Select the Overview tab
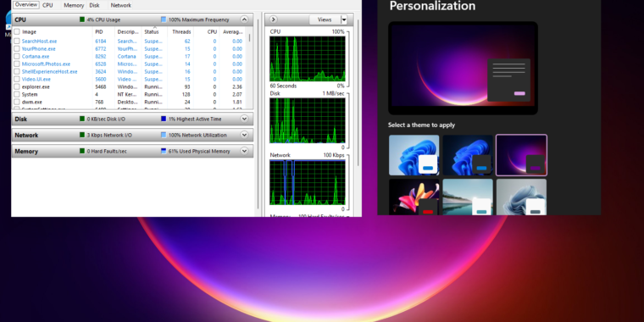Screen dimensions: 644x322 pos(26,5)
